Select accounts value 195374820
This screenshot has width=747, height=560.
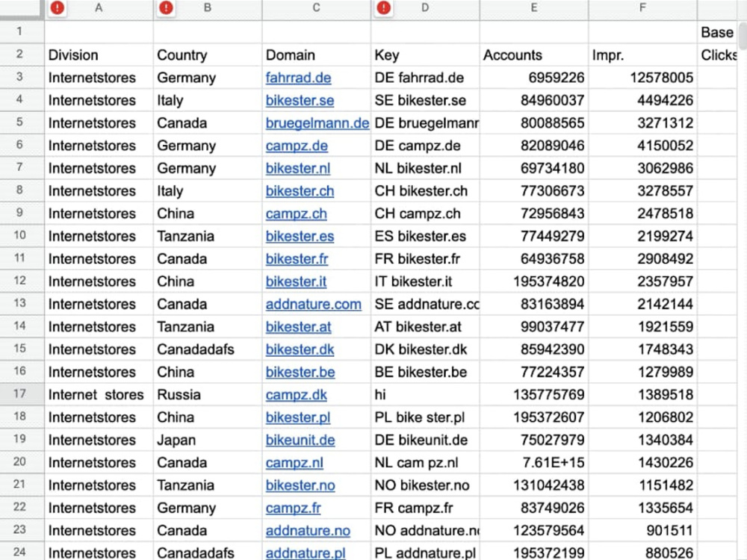coord(534,281)
